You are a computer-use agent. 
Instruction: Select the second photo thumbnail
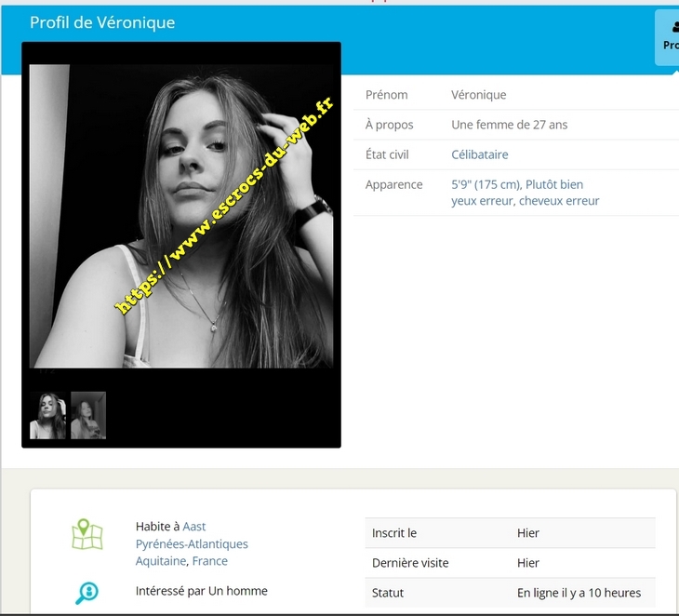point(88,415)
